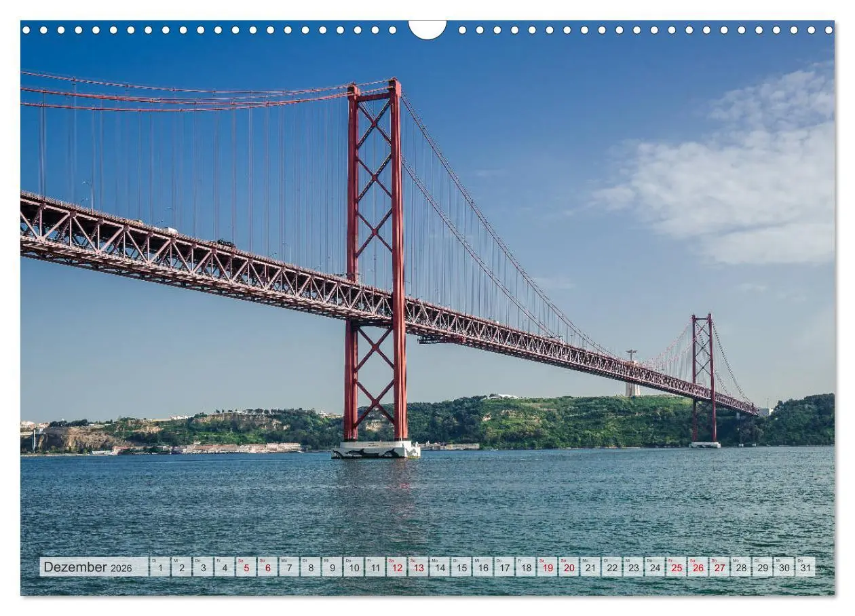Choose red Saturday the 12th
Screen dimensions: 855x616
click(396, 567)
